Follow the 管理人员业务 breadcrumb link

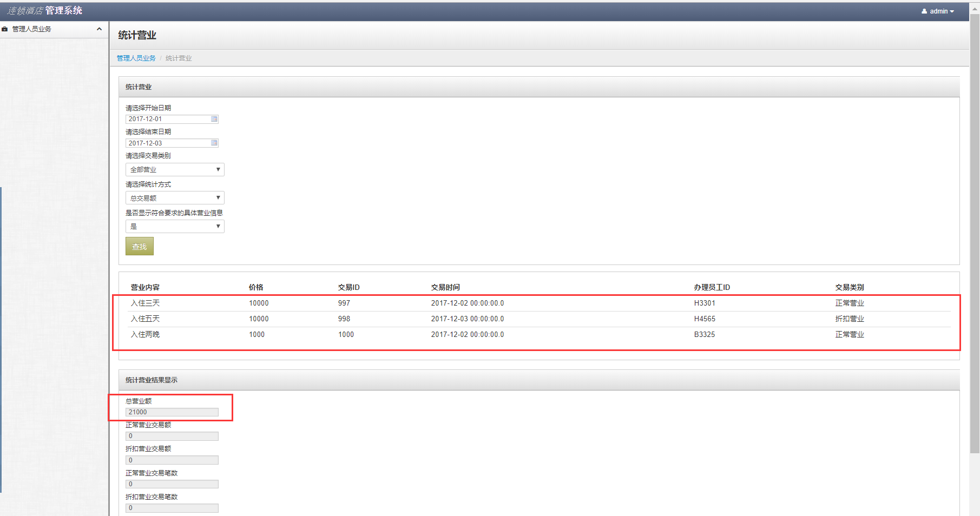click(136, 58)
